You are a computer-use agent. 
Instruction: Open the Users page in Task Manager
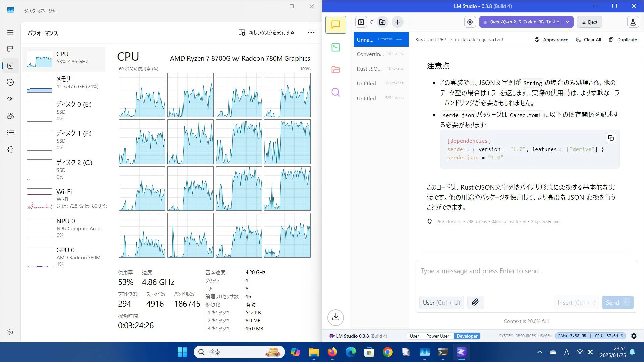(x=10, y=116)
